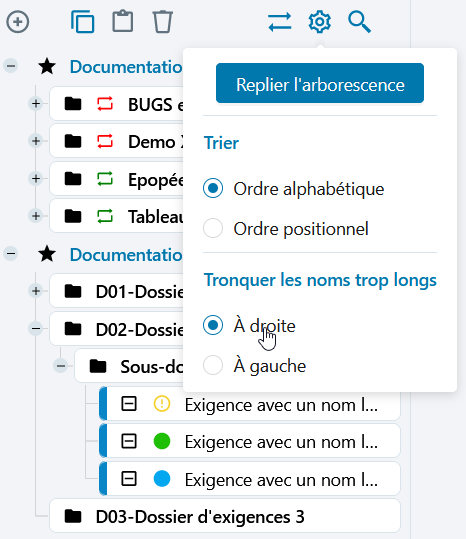Click the green sync icon on Tableau row
The width and height of the screenshot is (466, 539).
click(105, 216)
